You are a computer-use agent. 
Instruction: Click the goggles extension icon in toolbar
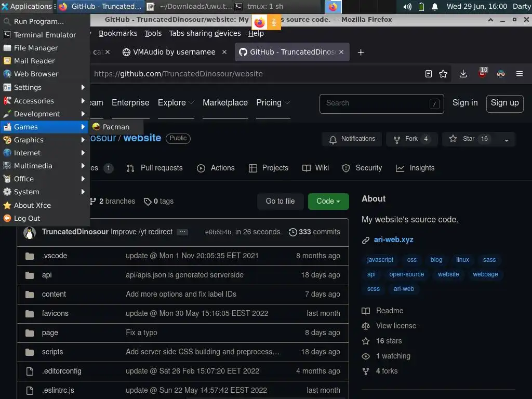(501, 74)
